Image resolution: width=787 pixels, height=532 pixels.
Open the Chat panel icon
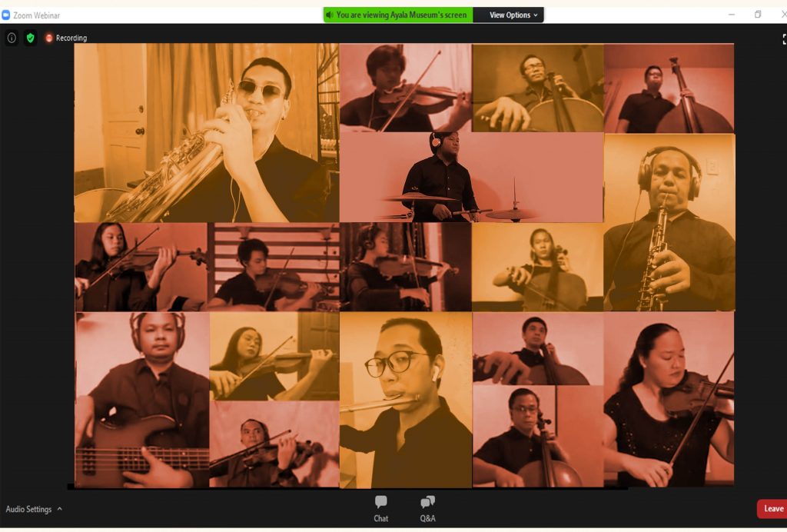(x=380, y=504)
